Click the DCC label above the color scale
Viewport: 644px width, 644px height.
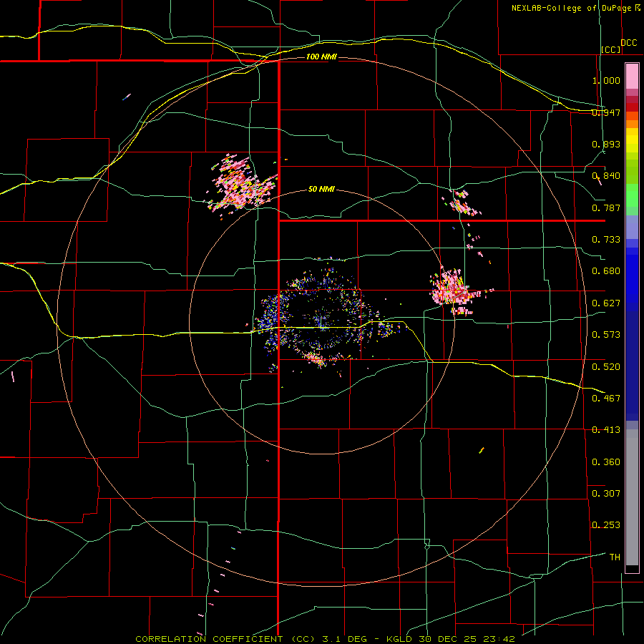pos(629,43)
